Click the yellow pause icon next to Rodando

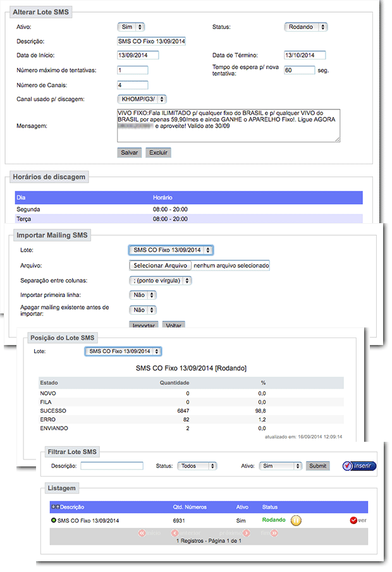296,520
